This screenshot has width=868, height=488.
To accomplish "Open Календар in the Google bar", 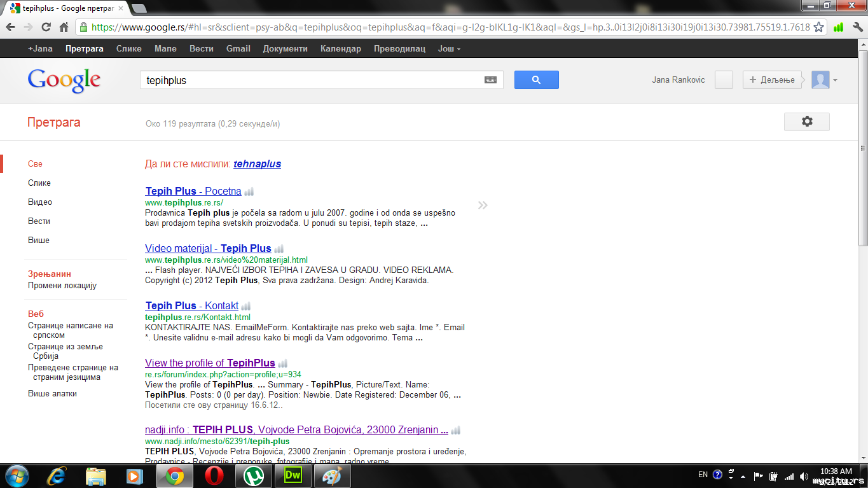I will (341, 48).
